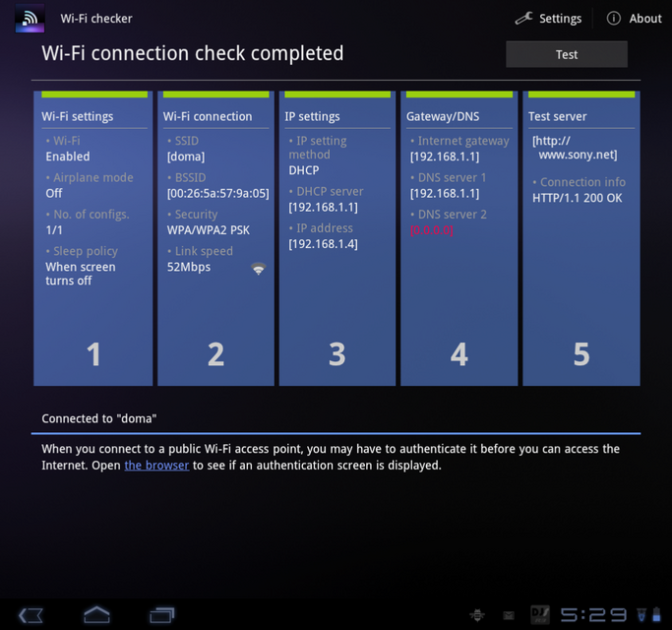
Task: Click the Internet gateway value [192.168.1.1]
Action: pos(445,157)
